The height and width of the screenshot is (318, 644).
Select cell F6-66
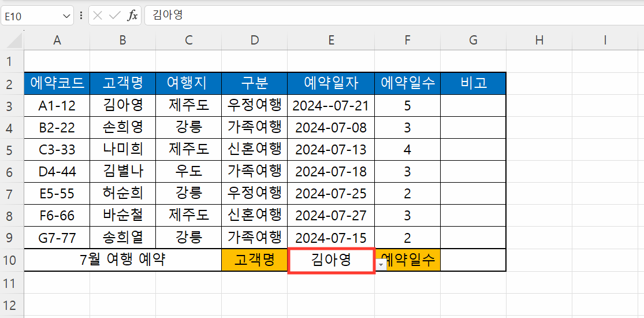pyautogui.click(x=57, y=216)
